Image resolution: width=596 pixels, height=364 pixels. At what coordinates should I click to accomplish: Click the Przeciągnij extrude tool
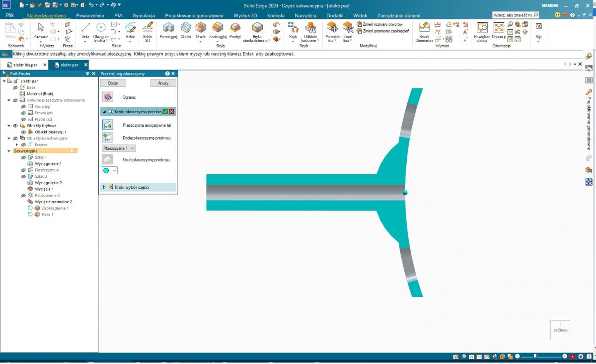(x=169, y=31)
